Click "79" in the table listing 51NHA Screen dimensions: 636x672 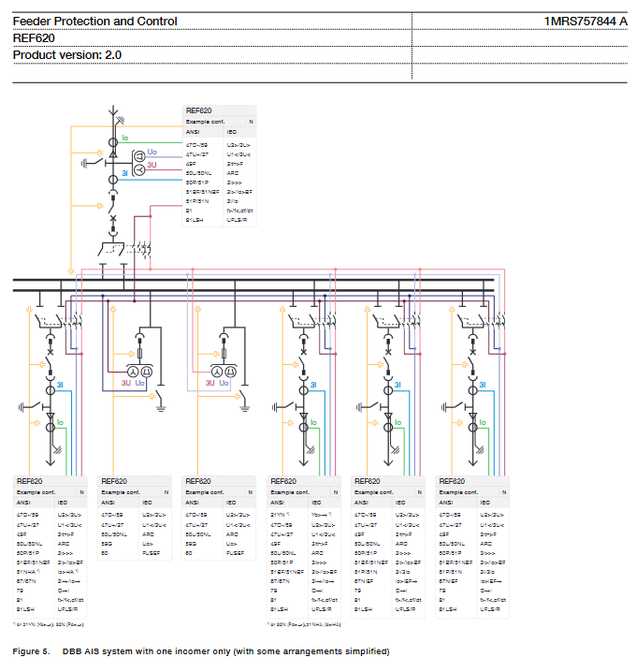(x=20, y=591)
